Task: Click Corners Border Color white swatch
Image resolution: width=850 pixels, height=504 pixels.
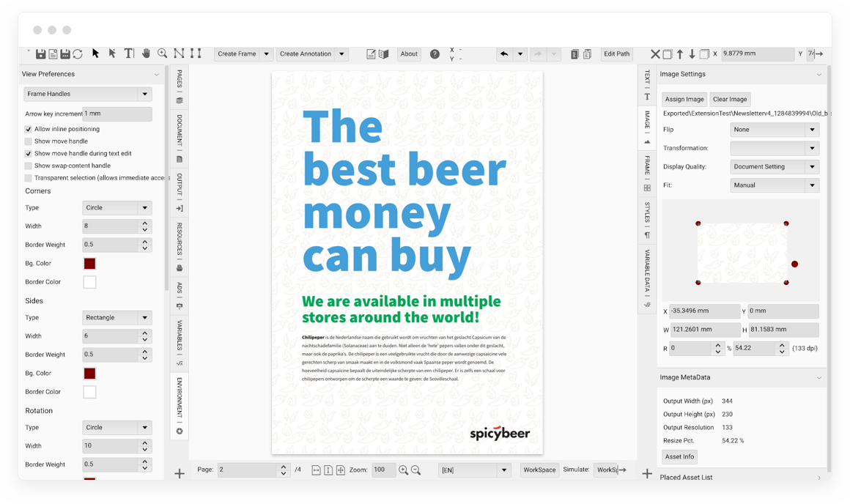Action: (x=89, y=282)
